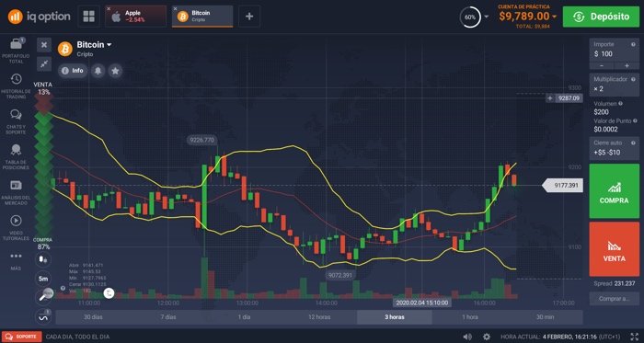Screen dimensions: 644x343
Task: Increase Importe with the plus button
Action: click(x=627, y=65)
